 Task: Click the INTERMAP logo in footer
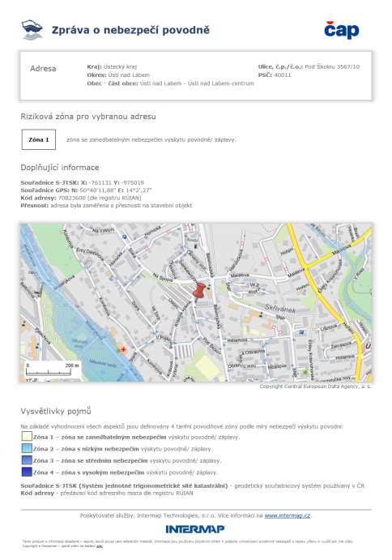[195, 529]
